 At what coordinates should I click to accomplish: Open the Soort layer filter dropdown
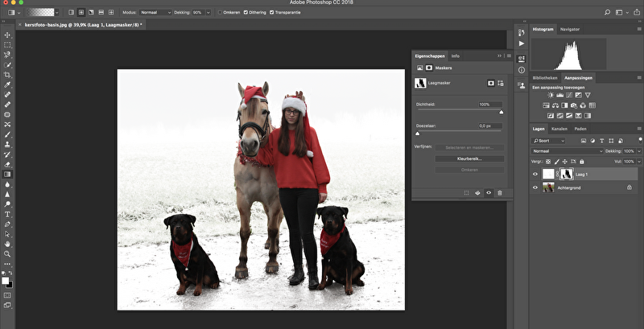[548, 141]
